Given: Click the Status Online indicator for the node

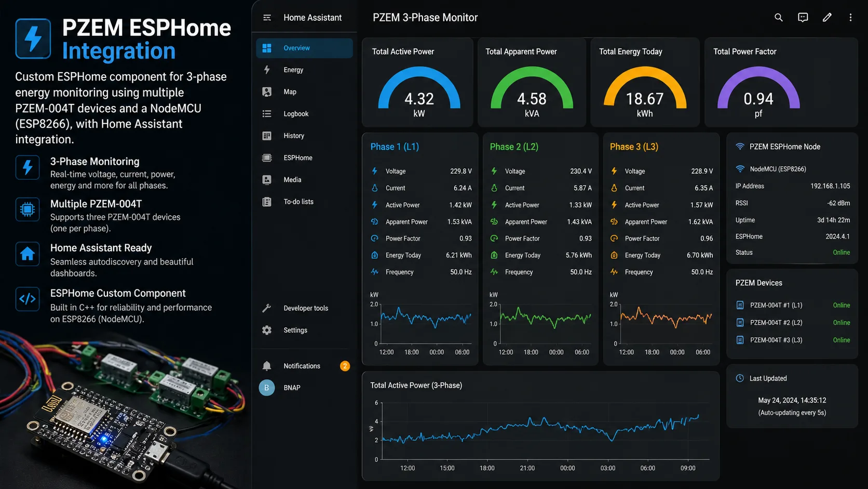Looking at the screenshot, I should [842, 253].
